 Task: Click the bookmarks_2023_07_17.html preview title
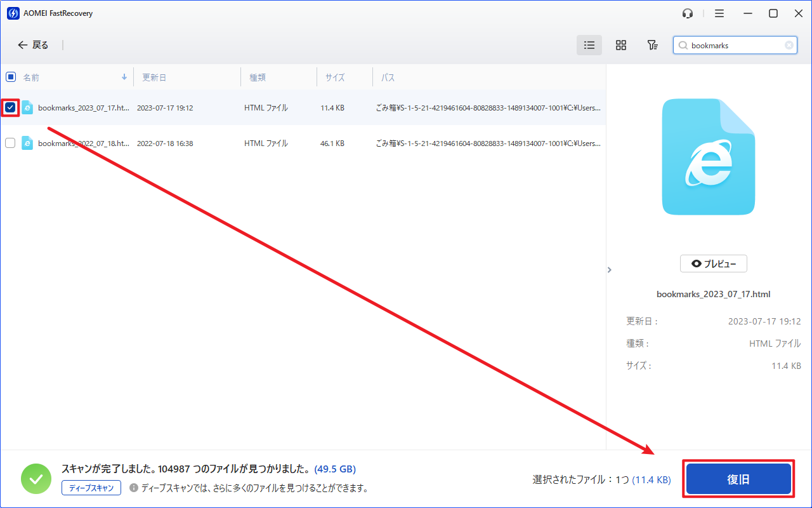[x=714, y=295]
